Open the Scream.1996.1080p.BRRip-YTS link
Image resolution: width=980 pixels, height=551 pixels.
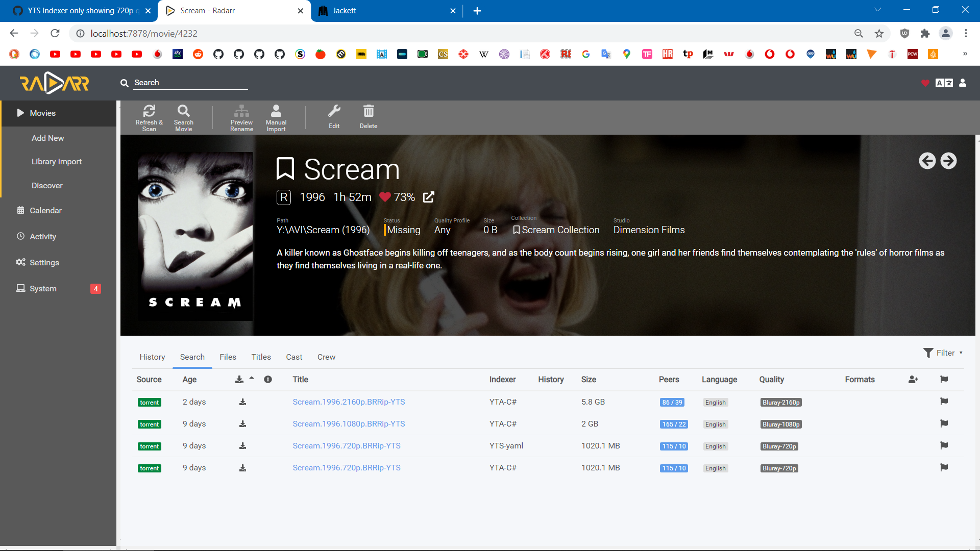(x=349, y=424)
